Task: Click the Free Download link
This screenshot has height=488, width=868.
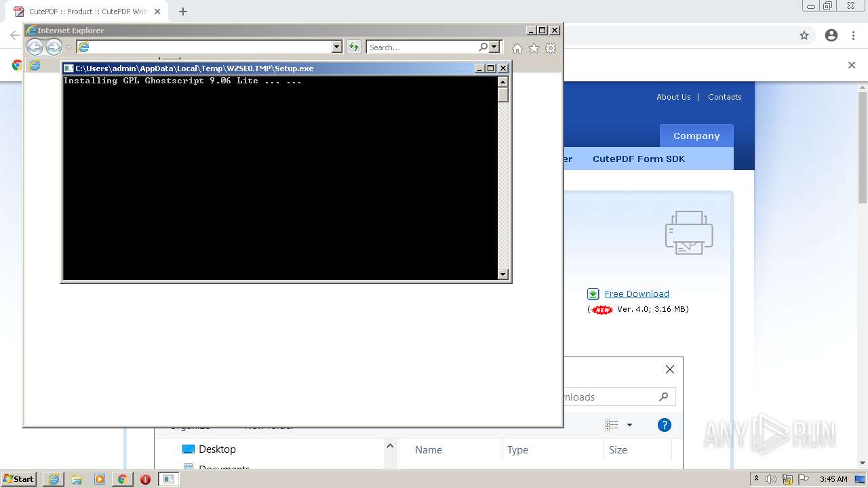Action: click(x=637, y=293)
